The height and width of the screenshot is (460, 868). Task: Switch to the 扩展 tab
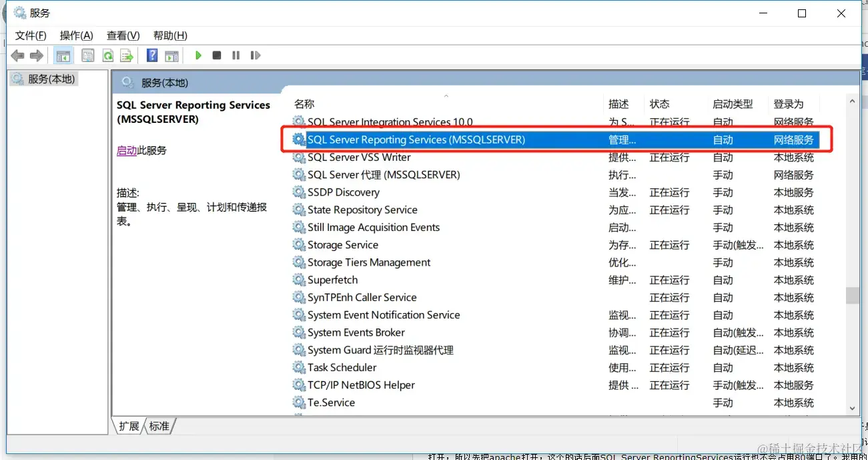[129, 426]
